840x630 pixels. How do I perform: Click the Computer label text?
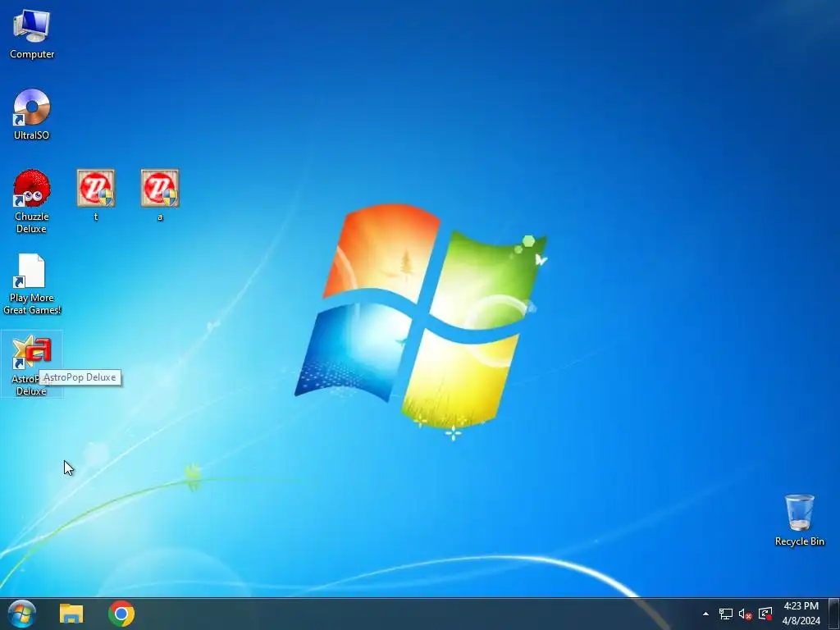[32, 54]
